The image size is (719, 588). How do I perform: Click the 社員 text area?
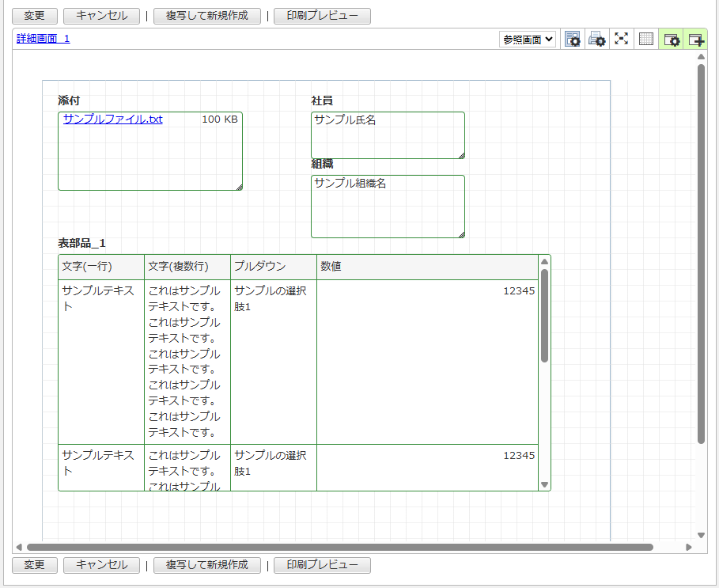[387, 135]
